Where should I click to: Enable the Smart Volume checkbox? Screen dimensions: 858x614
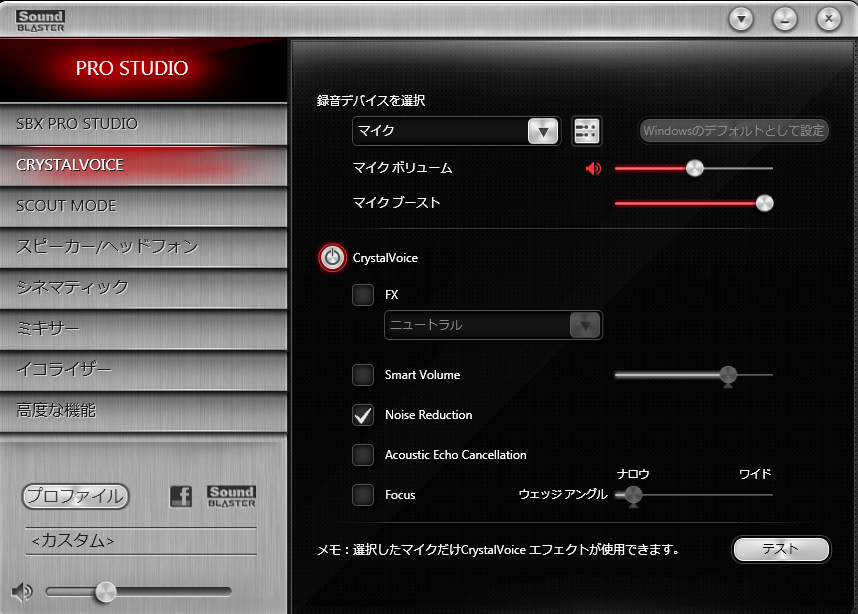(x=363, y=375)
